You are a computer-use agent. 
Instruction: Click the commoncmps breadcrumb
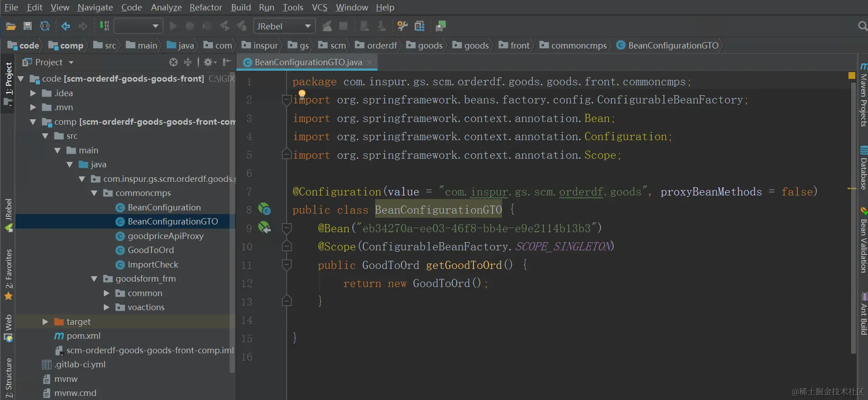tap(573, 45)
